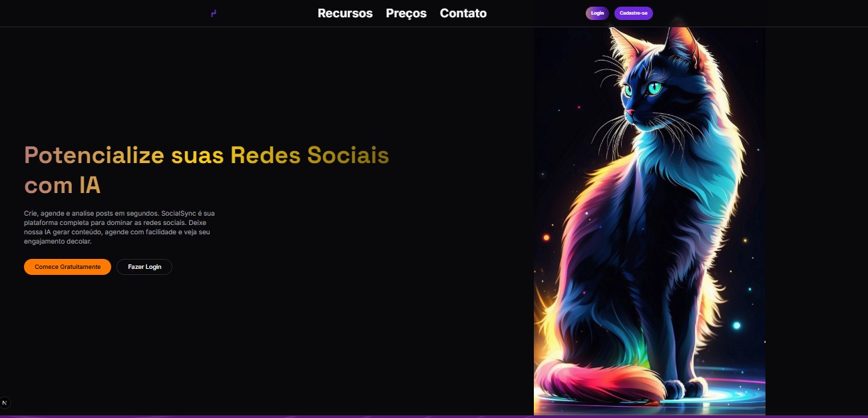Click the purple SocialSync logo icon
This screenshot has width=868, height=418.
click(x=214, y=13)
